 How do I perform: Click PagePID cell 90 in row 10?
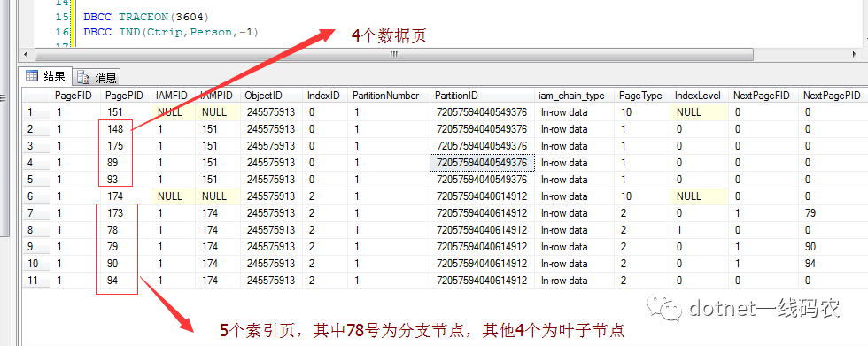(125, 264)
